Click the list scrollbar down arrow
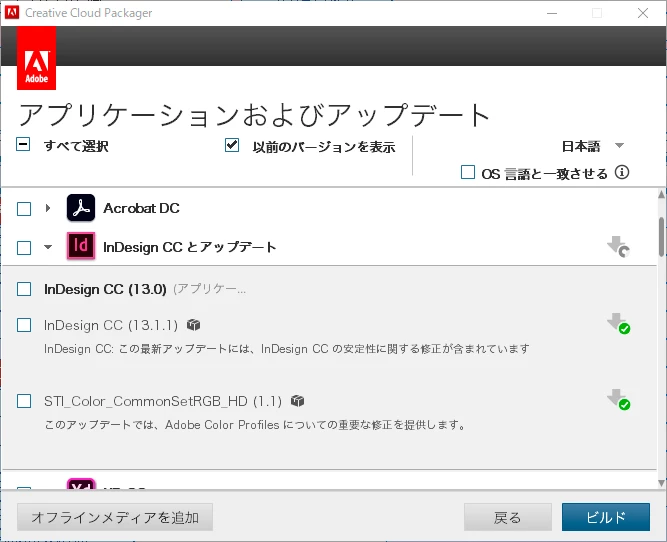This screenshot has width=667, height=542. pyautogui.click(x=661, y=483)
